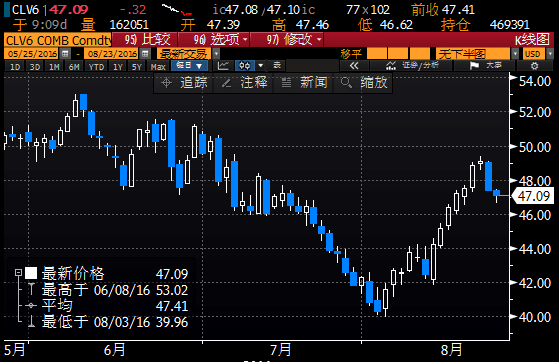
Task: Collapse the 最新价格 legend tree
Action: click(18, 273)
